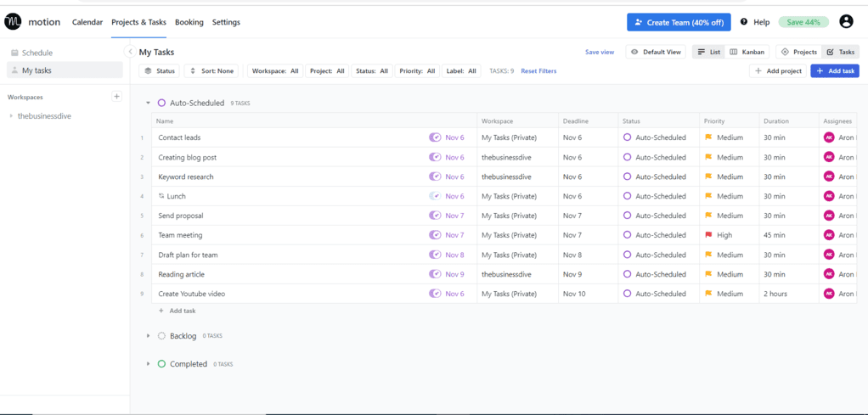Click the Save 44% badge
Screen dimensions: 868x415
[x=803, y=22]
